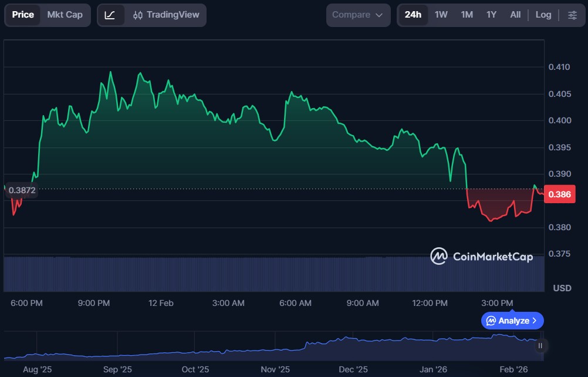
Task: Click the Analyze chat bubble icon
Action: (x=491, y=321)
